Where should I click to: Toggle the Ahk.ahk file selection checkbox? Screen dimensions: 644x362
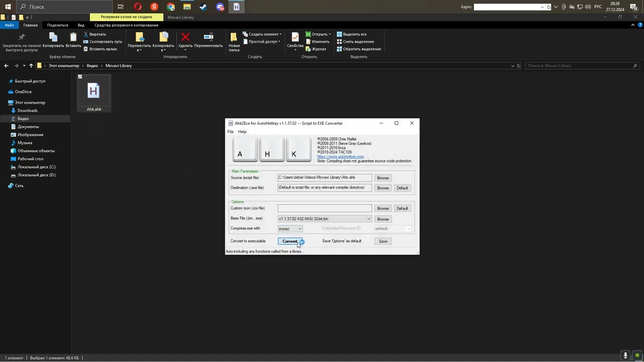[80, 77]
